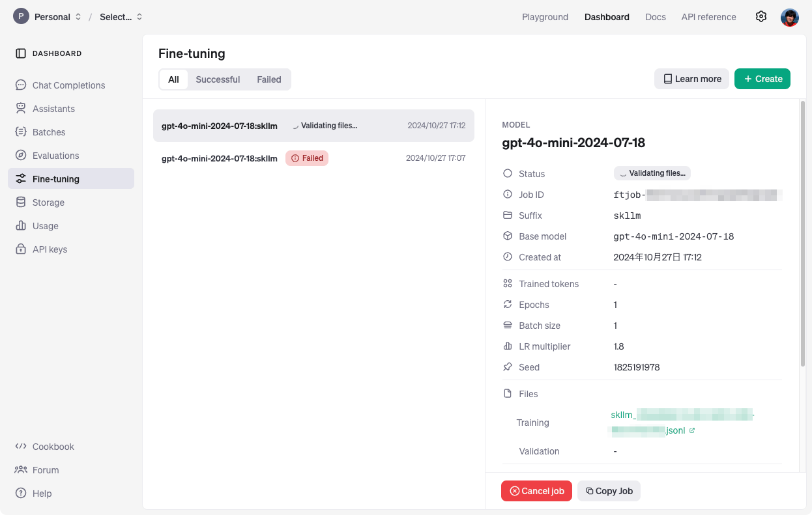The height and width of the screenshot is (515, 812).
Task: Click the Fine-tuning page heading
Action: tap(192, 54)
